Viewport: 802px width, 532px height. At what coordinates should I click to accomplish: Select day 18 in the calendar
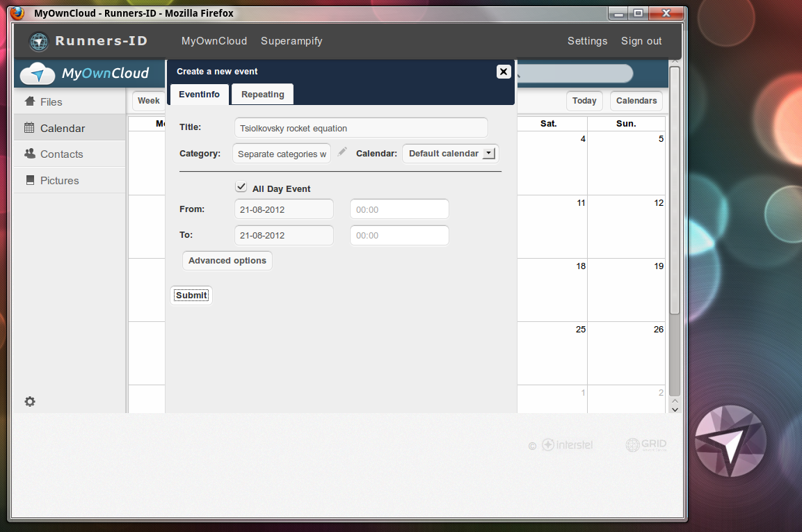click(x=552, y=290)
